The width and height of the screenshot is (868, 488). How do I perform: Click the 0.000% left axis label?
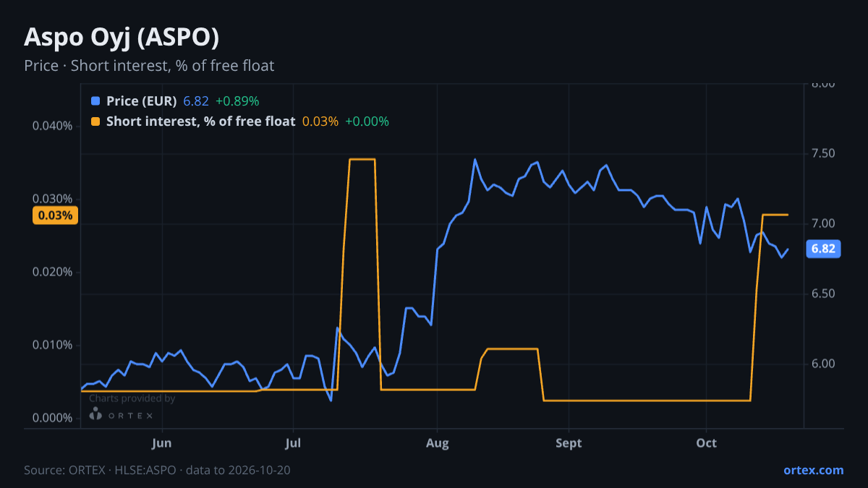pyautogui.click(x=53, y=418)
